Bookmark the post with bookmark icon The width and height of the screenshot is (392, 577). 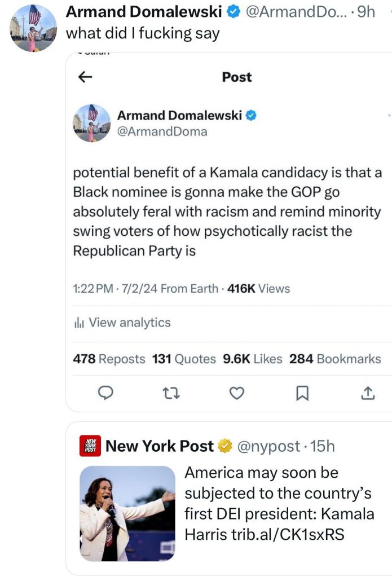[x=302, y=393]
